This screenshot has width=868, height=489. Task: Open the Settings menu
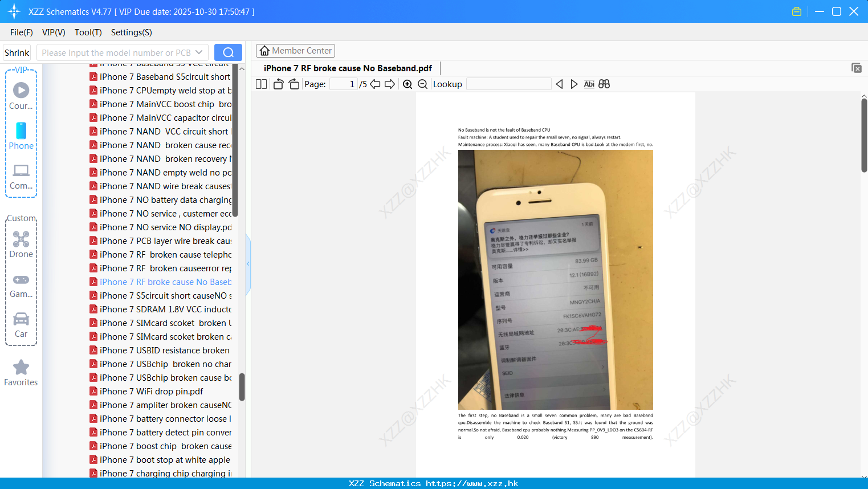coord(132,32)
